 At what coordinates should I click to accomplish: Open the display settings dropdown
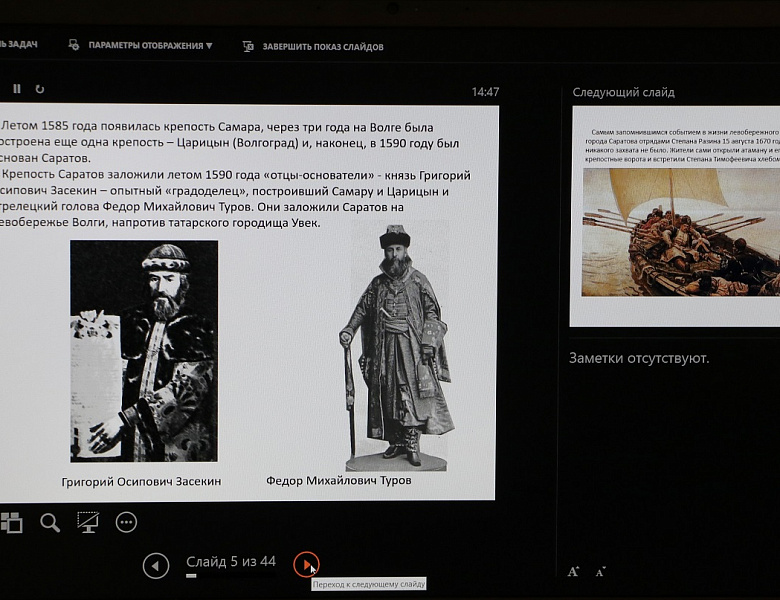[x=150, y=46]
